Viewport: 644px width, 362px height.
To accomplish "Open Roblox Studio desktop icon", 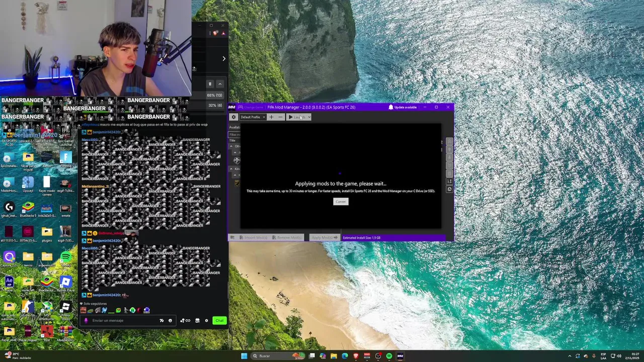I will click(x=65, y=310).
